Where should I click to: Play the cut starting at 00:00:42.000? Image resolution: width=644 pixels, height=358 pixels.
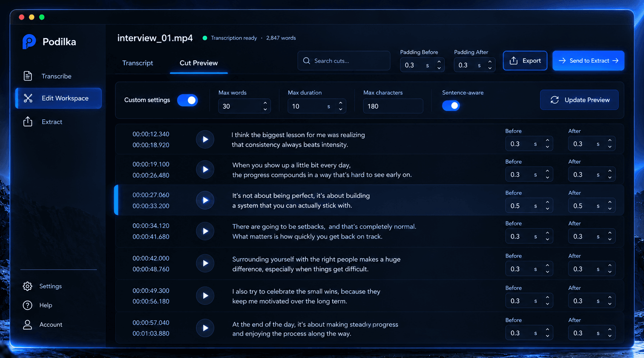pyautogui.click(x=205, y=263)
